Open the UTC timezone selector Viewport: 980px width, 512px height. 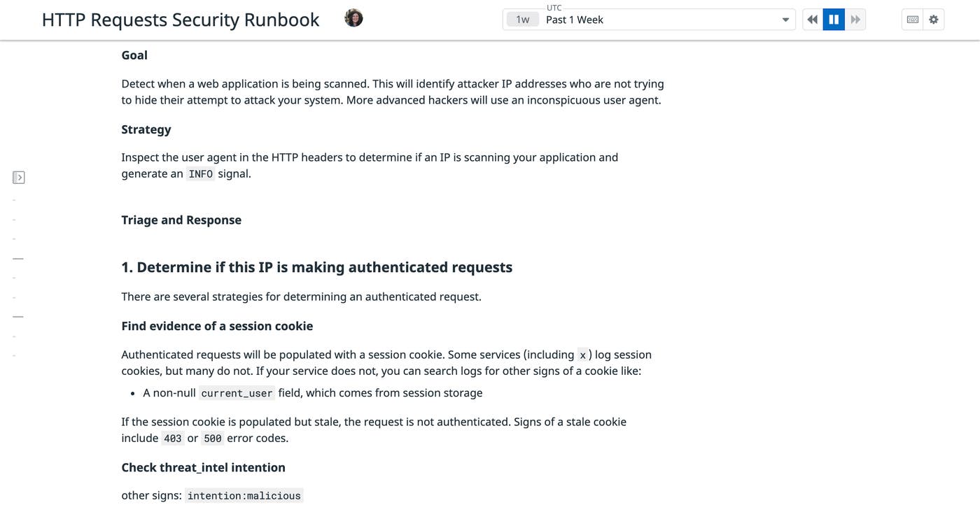pos(554,7)
